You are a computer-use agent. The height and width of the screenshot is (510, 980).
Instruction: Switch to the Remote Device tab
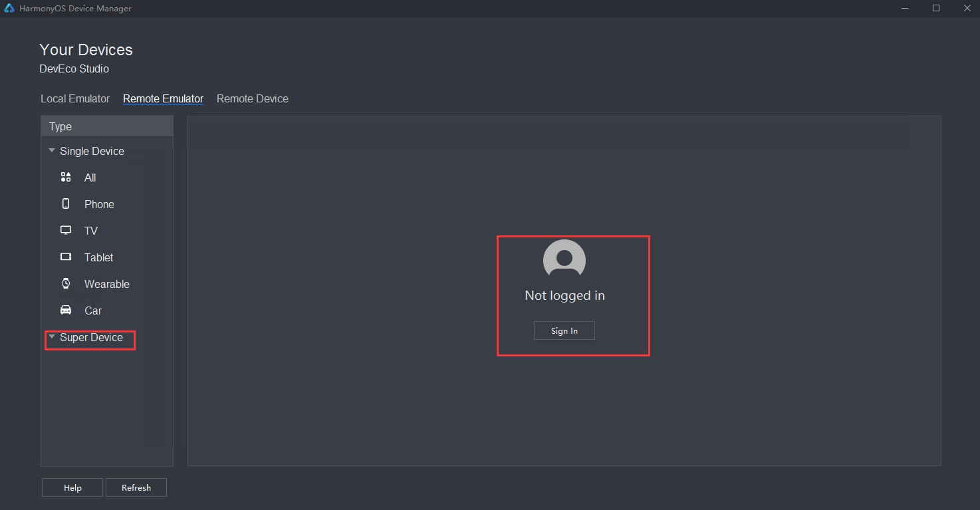click(x=253, y=98)
